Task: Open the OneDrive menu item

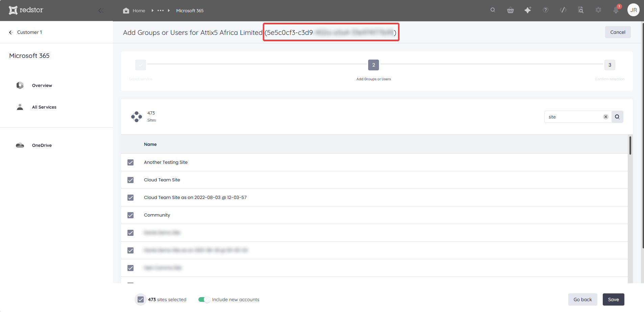Action: coord(42,145)
